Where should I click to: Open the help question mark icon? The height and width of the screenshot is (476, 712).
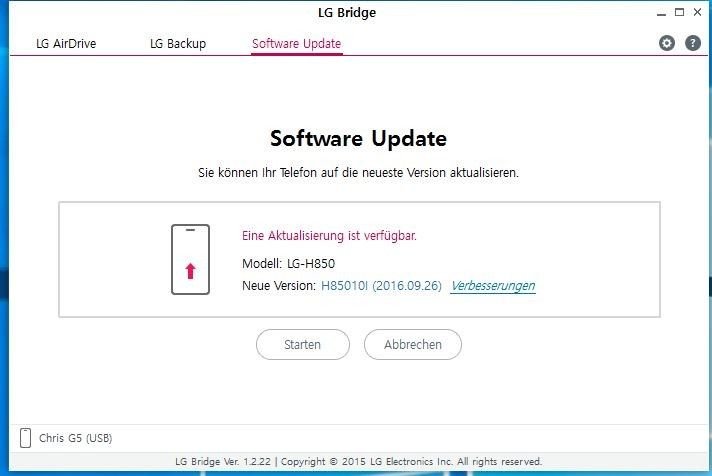pos(692,43)
